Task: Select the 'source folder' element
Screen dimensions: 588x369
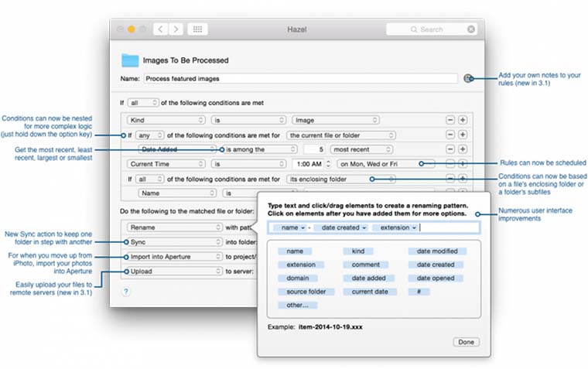Action: pyautogui.click(x=306, y=292)
